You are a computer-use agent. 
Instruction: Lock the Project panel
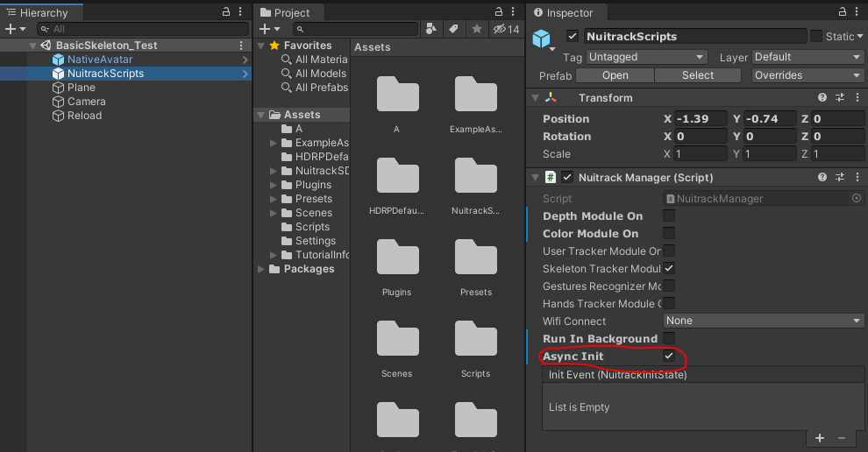tap(499, 11)
